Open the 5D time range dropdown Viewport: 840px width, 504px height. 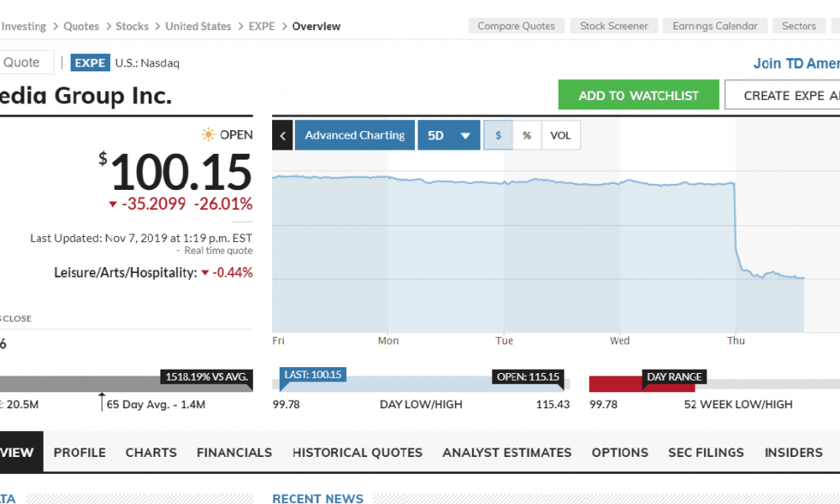pos(449,135)
